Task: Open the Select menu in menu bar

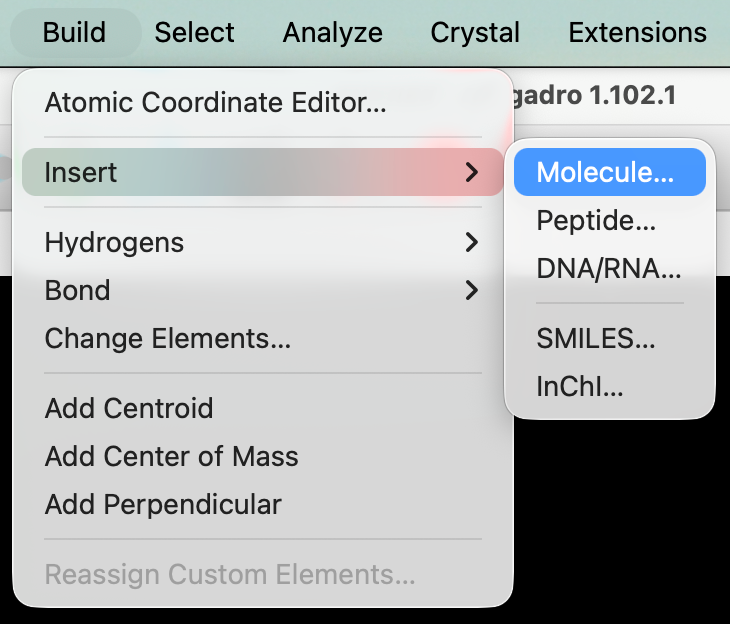Action: click(194, 32)
